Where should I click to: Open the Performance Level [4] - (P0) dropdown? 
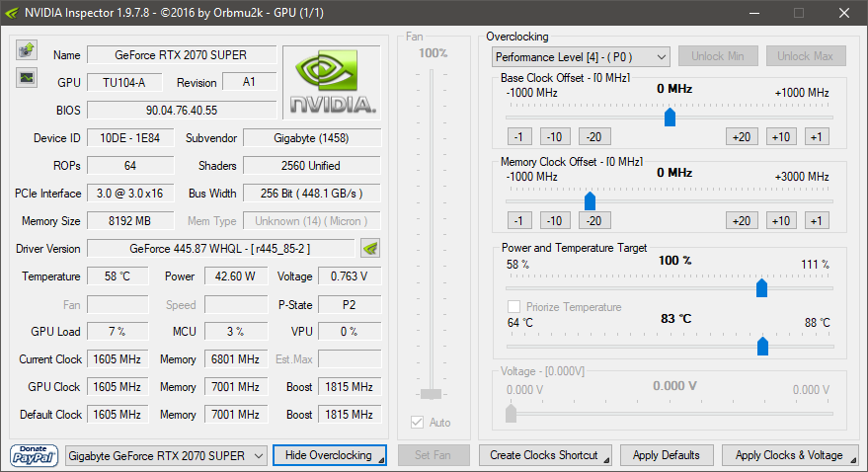point(581,57)
